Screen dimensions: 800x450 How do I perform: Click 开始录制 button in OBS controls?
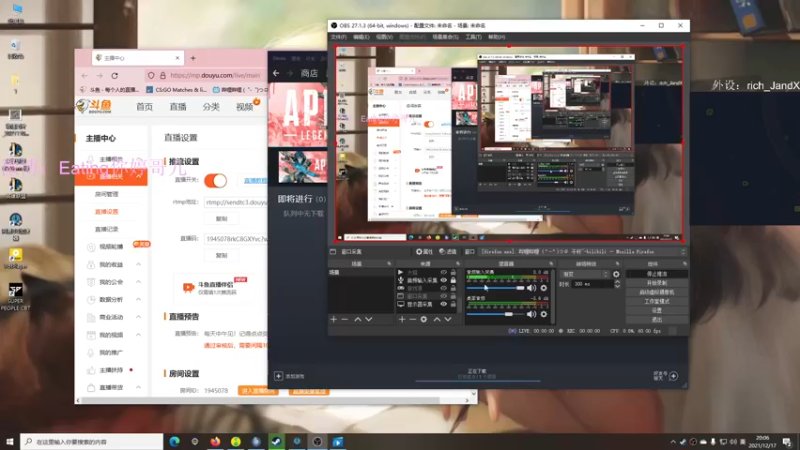pos(657,283)
